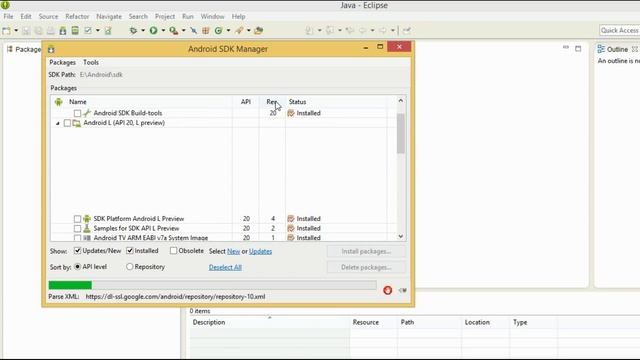Open the New Java Class dropdown arrow
Viewport: 640px width, 360px height.
click(228, 31)
